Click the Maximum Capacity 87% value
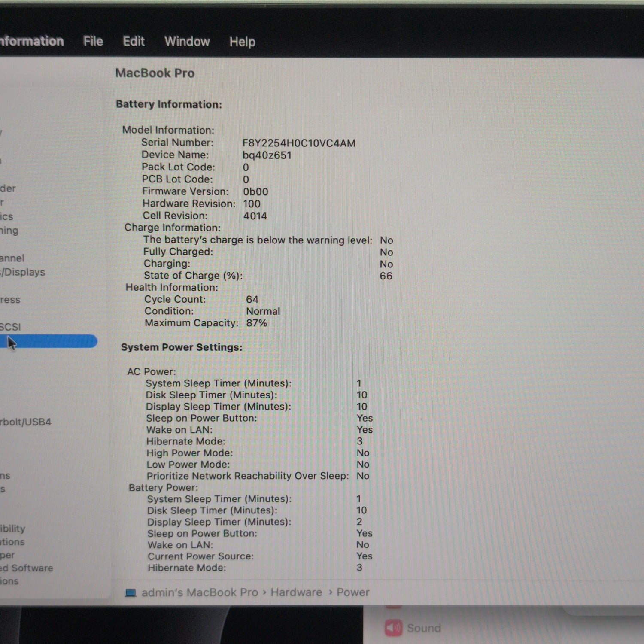Image resolution: width=644 pixels, height=644 pixels. point(256,323)
